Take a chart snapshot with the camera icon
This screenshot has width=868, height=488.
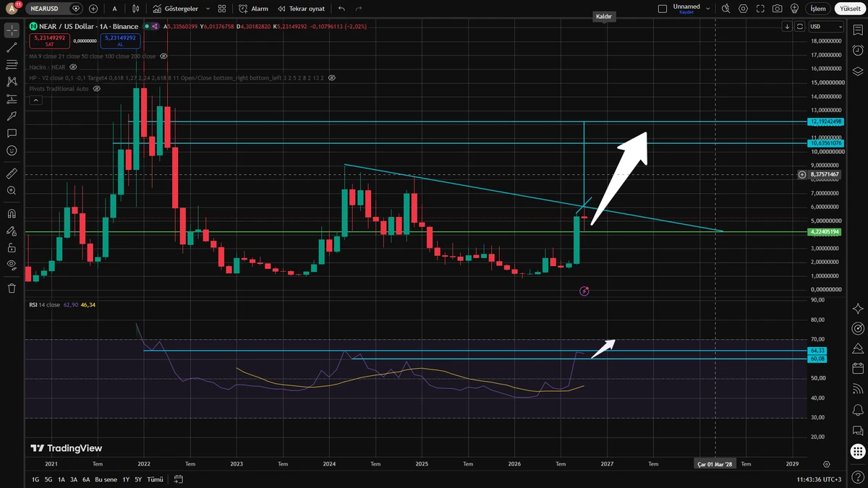tap(777, 9)
